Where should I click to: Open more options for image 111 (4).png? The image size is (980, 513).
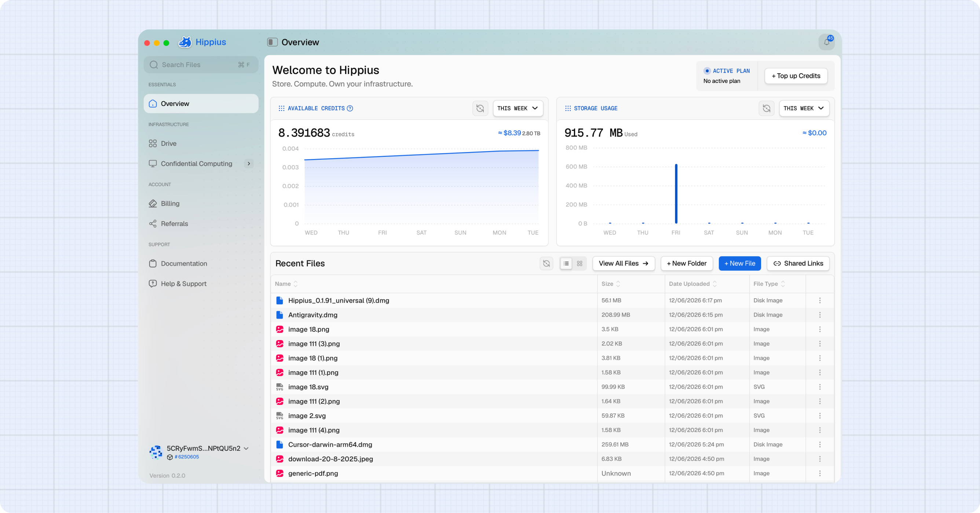tap(820, 430)
